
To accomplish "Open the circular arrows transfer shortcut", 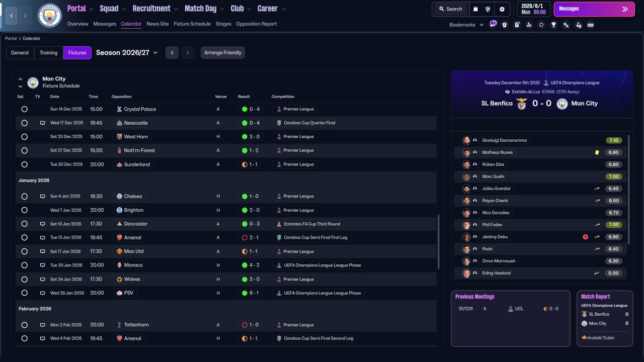I will [x=541, y=25].
